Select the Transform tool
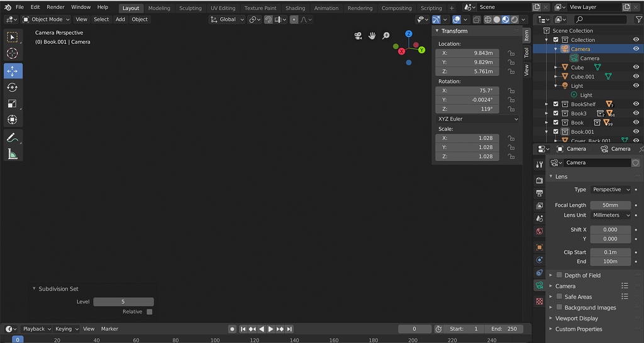The width and height of the screenshot is (644, 343). pyautogui.click(x=13, y=119)
